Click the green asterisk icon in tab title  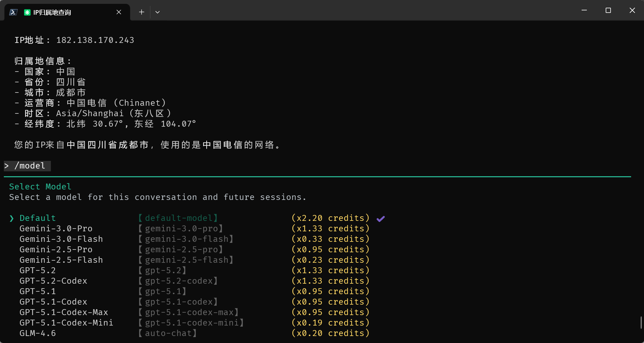[x=27, y=13]
